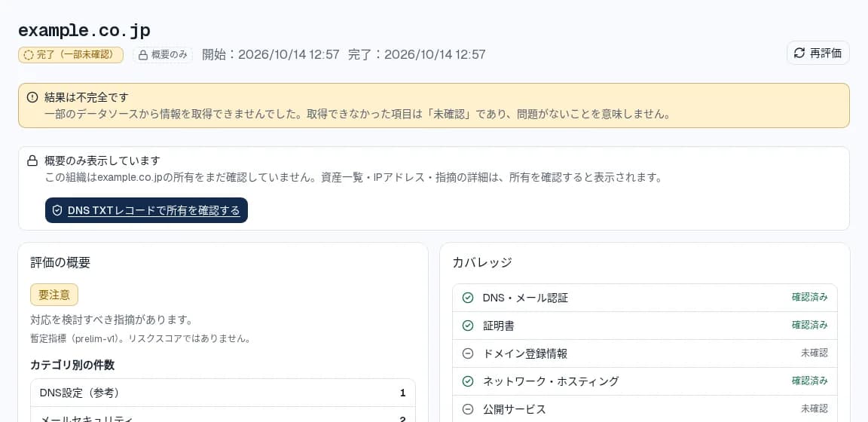868x422 pixels.
Task: Click 確認済み status in DNS・メール認証 row
Action: tap(809, 298)
